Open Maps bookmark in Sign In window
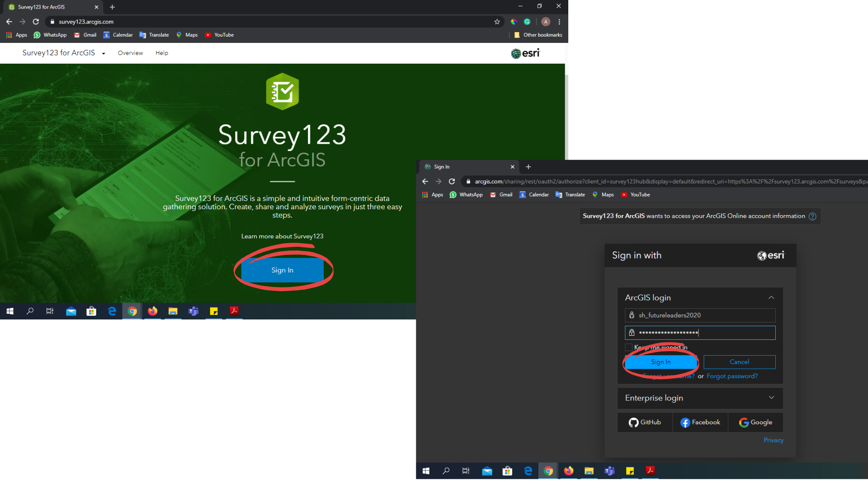The height and width of the screenshot is (488, 868). 603,195
